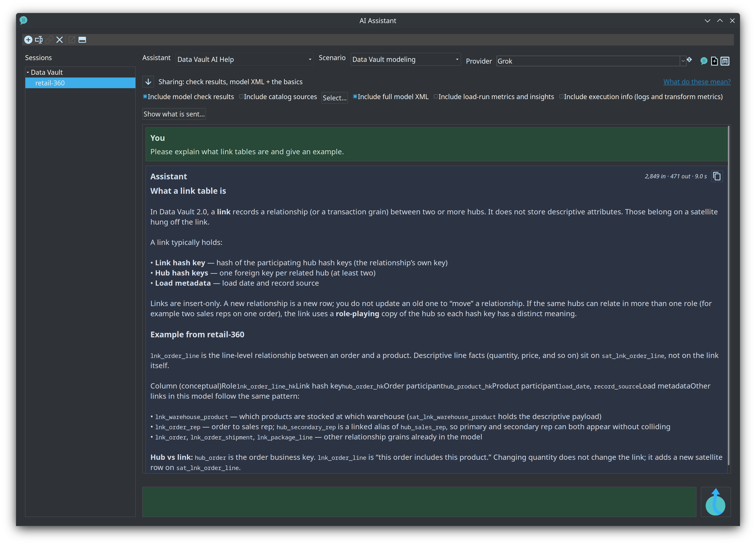756x545 pixels.
Task: Click the 'What a link table is' heading
Action: [188, 191]
